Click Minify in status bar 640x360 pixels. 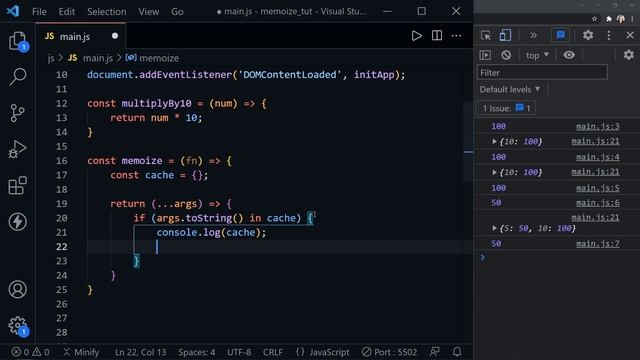pyautogui.click(x=81, y=352)
